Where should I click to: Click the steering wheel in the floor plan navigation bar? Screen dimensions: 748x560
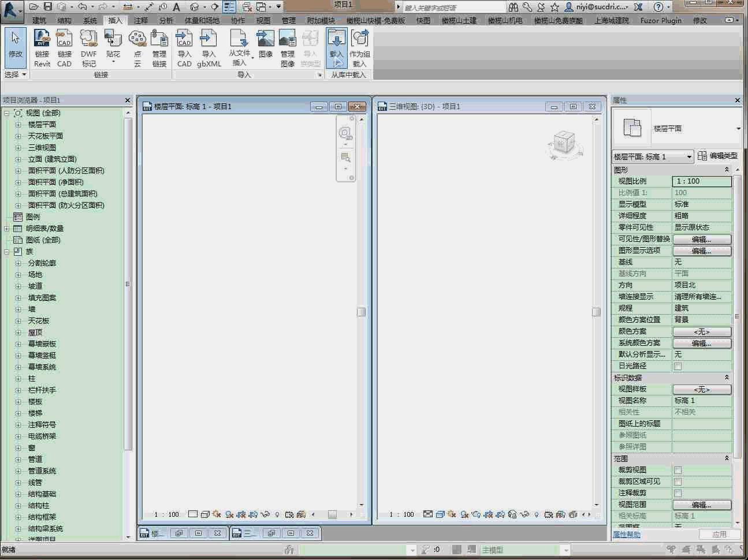pos(345,134)
